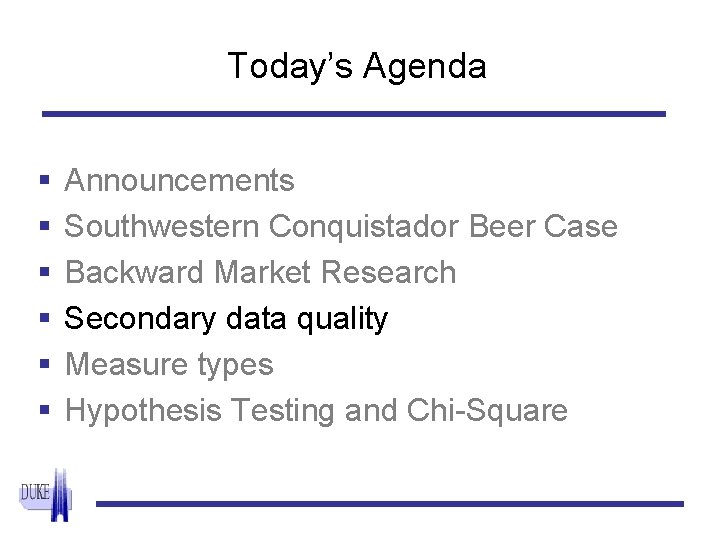Click the word Conquistador

(364, 228)
